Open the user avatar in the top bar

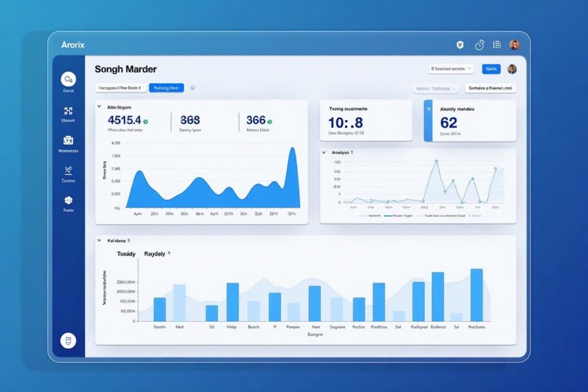coord(514,45)
